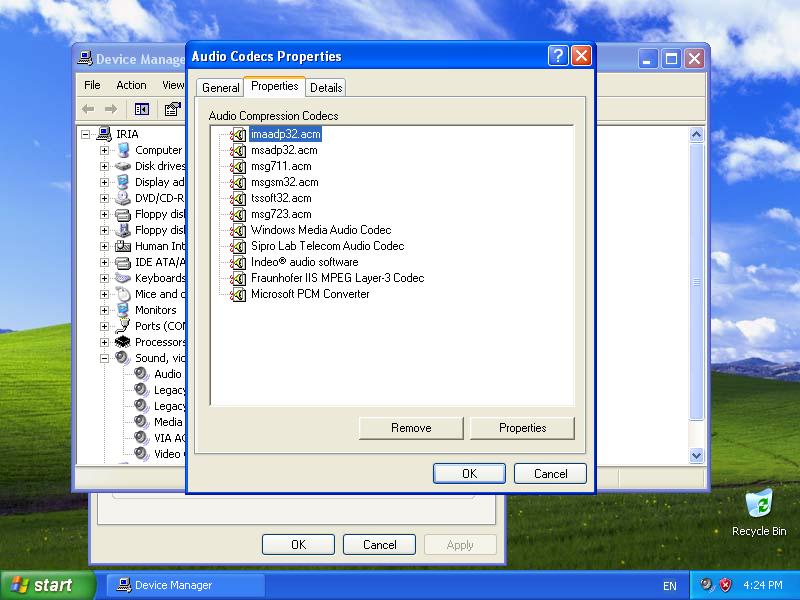Click Device Manager Back arrow toolbar icon

pyautogui.click(x=88, y=109)
